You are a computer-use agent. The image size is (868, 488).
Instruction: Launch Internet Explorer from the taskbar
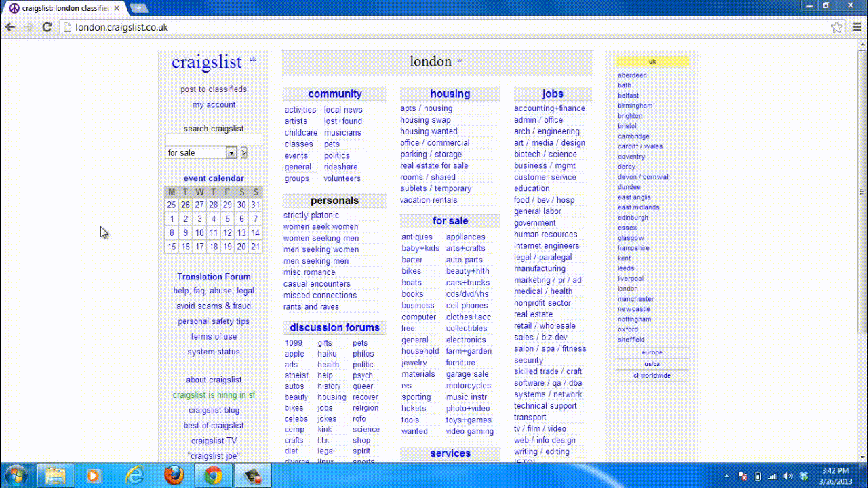point(135,476)
